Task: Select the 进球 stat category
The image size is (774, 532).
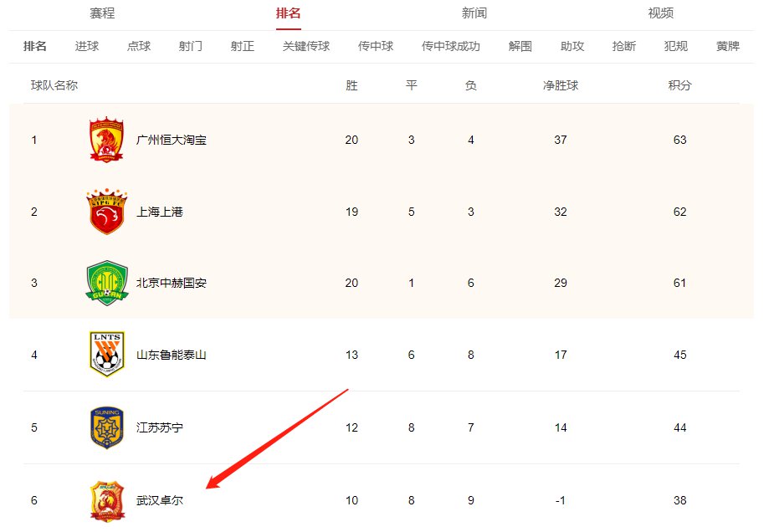Action: tap(87, 47)
